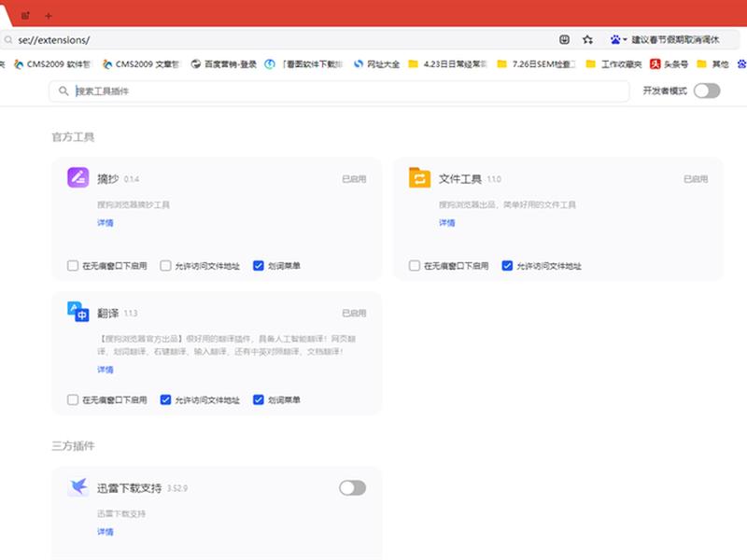Click the 搜索工具插件 search field

(339, 91)
